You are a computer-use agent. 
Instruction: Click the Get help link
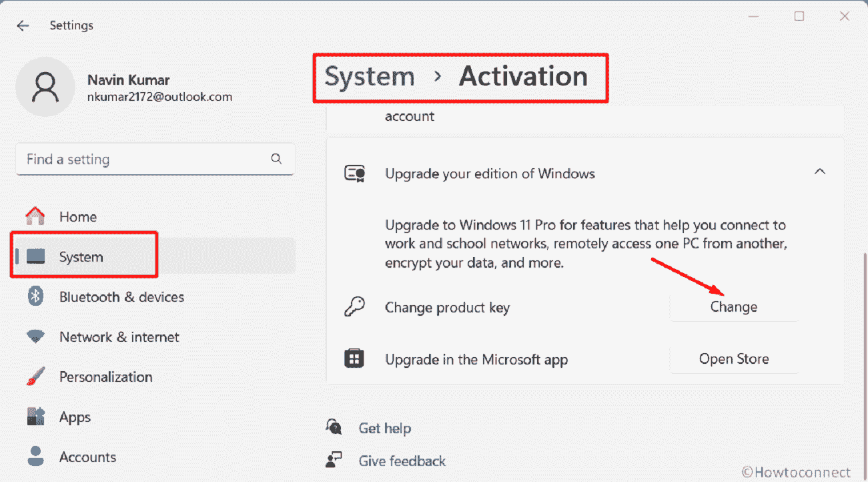(x=385, y=427)
